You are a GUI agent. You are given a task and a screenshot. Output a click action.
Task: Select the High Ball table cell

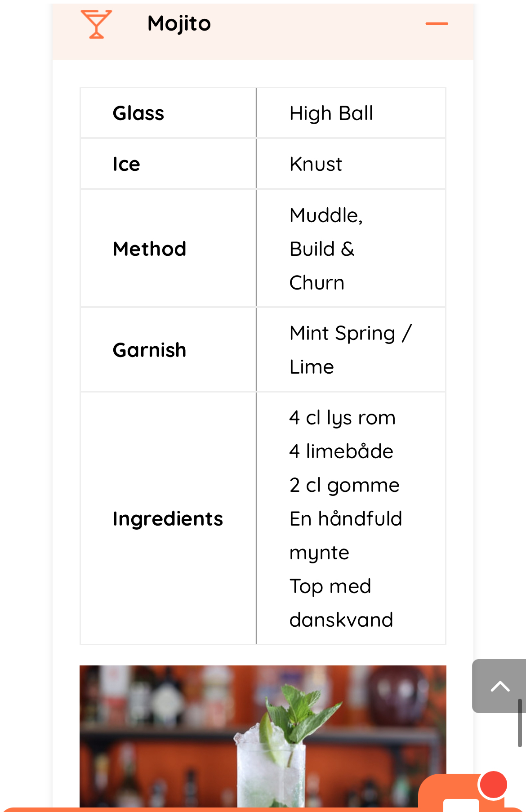click(331, 113)
